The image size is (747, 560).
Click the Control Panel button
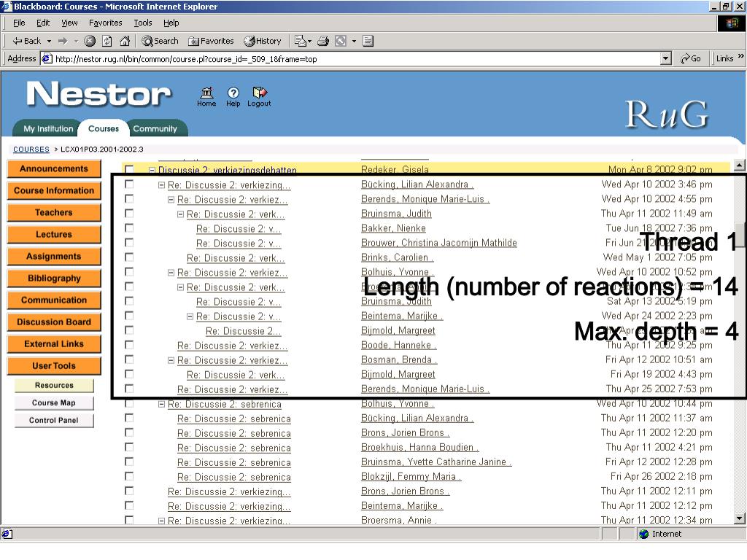tap(54, 420)
